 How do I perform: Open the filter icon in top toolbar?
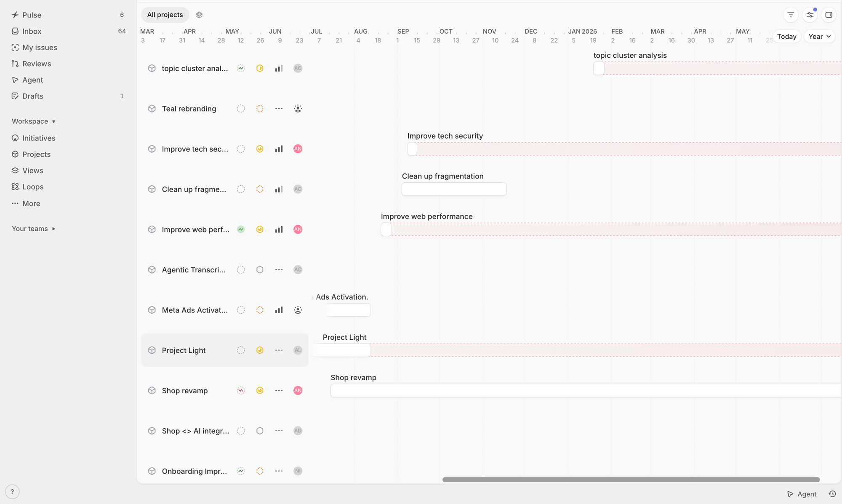point(791,15)
